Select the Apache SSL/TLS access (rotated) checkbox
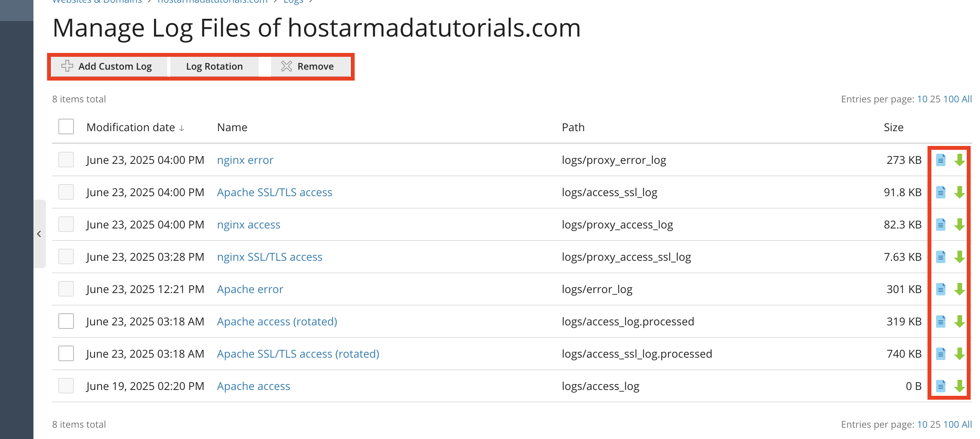980x439 pixels. pos(66,353)
